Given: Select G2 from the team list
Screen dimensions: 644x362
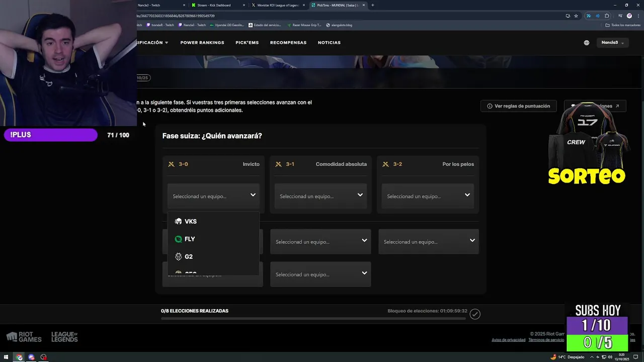Looking at the screenshot, I should tap(213, 256).
